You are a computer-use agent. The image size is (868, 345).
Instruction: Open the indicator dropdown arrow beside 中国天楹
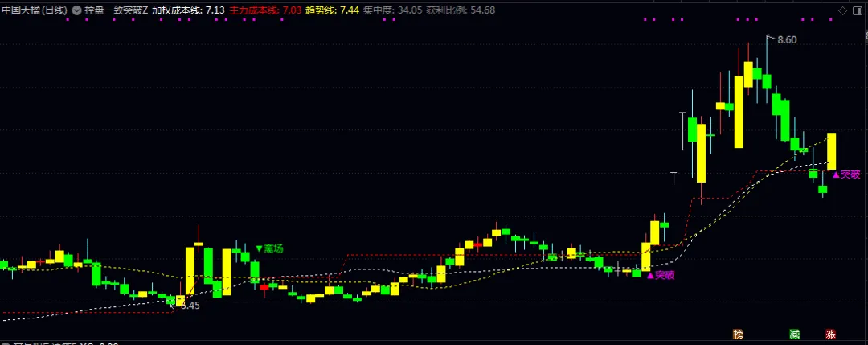point(76,10)
